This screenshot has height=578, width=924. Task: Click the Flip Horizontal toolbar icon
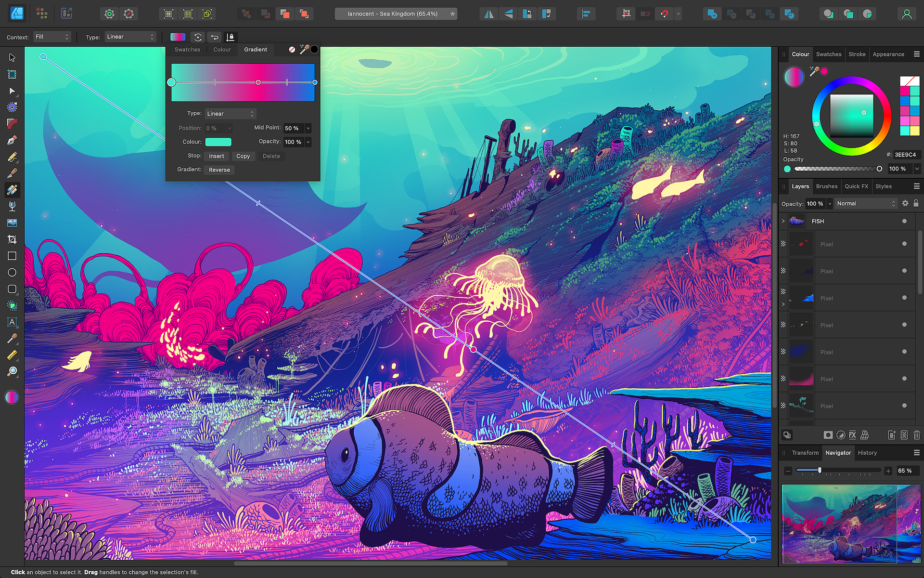[488, 14]
